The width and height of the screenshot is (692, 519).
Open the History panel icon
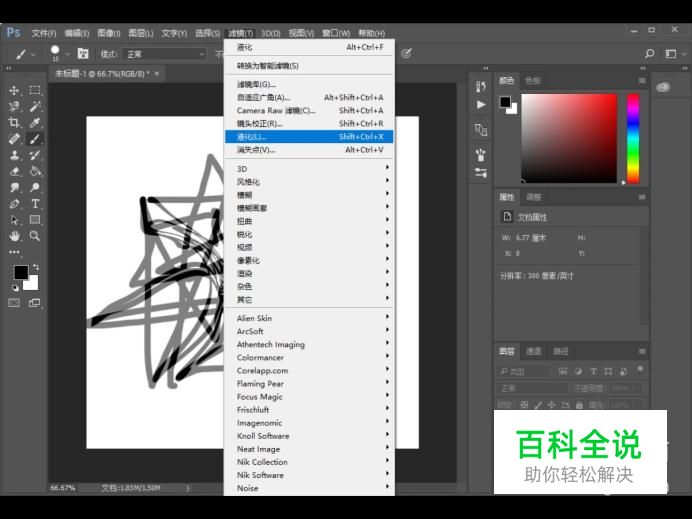[x=481, y=86]
